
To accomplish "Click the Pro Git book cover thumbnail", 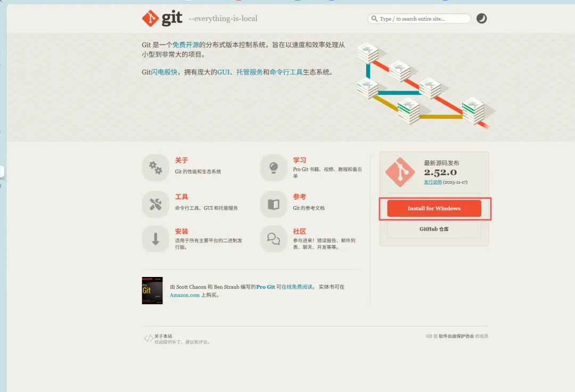I will 152,290.
